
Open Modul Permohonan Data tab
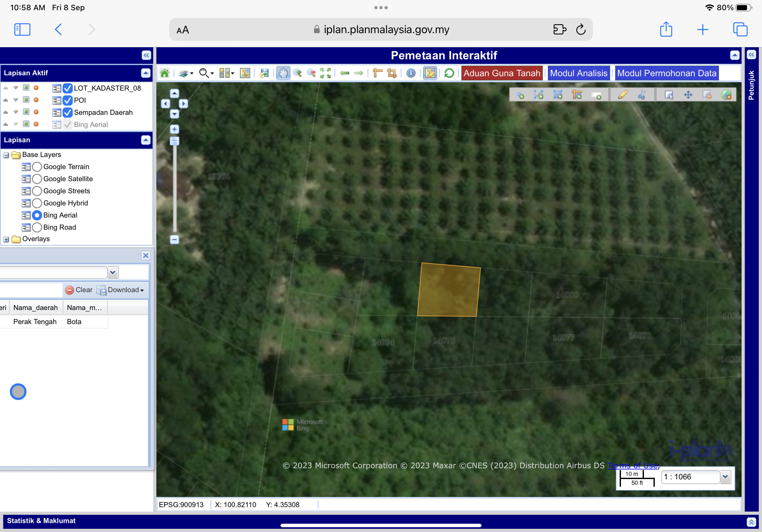pos(666,73)
